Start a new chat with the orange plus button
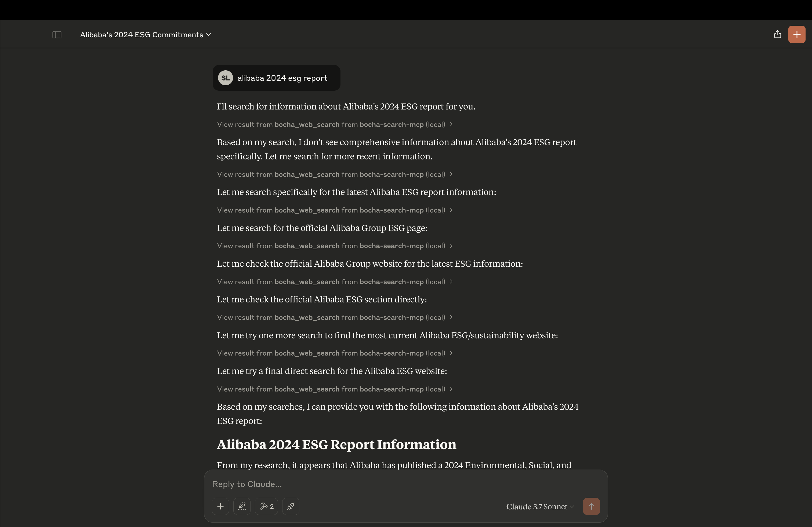The height and width of the screenshot is (527, 812). tap(796, 34)
